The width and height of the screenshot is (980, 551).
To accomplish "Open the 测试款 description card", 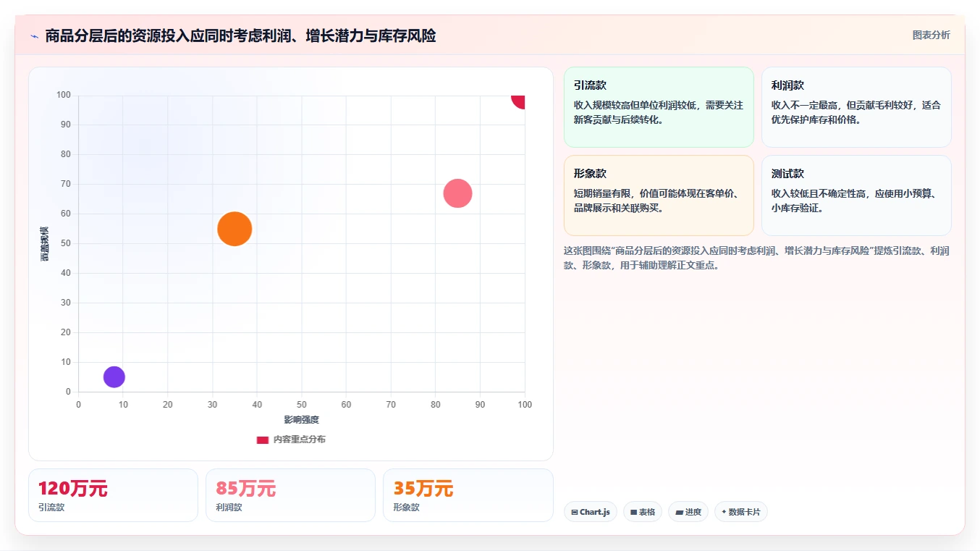I will (856, 195).
